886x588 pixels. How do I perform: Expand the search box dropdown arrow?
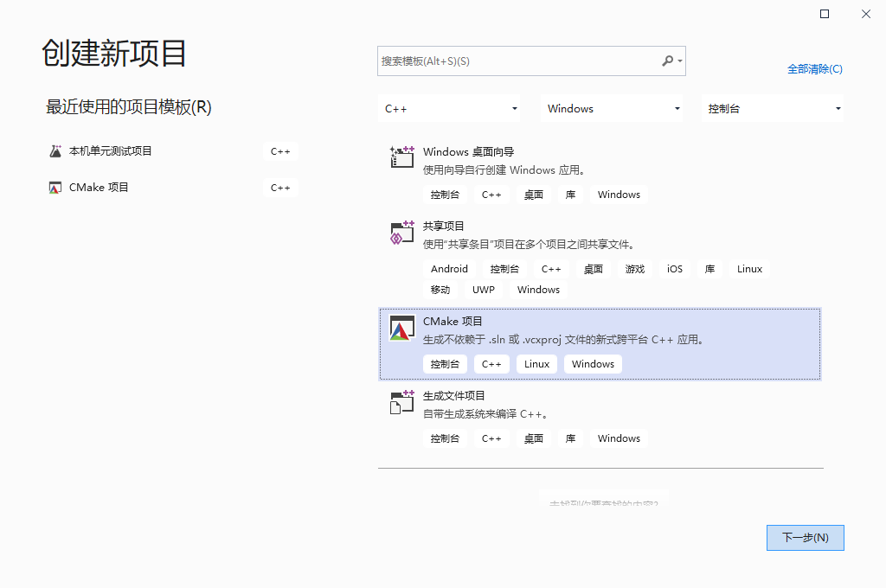[x=680, y=61]
